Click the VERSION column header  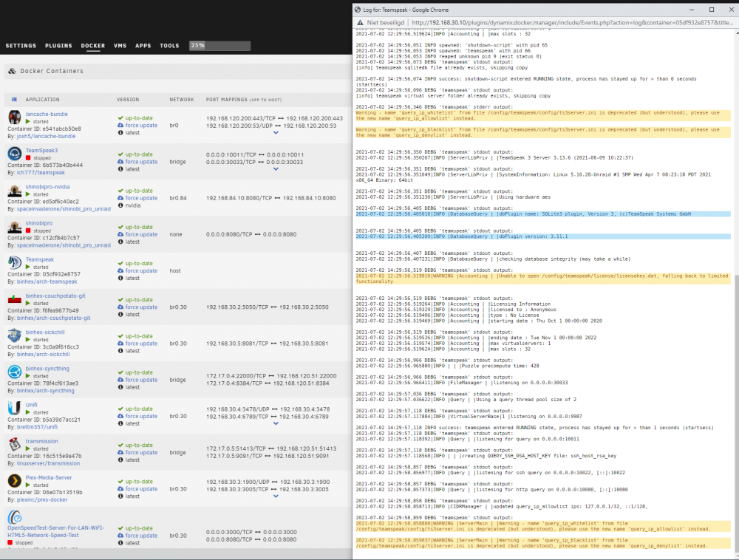[x=128, y=100]
